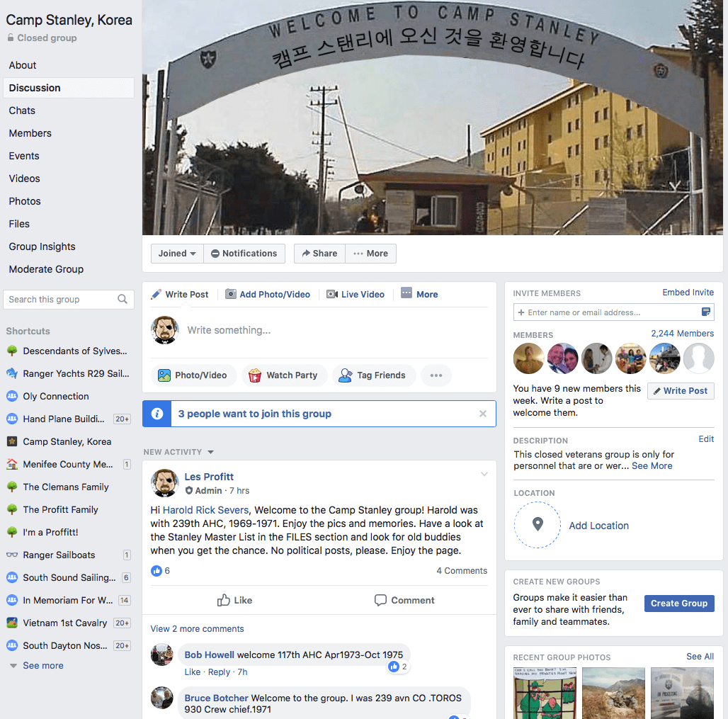Image resolution: width=728 pixels, height=719 pixels.
Task: Click the three-dot more options pill
Action: 436,375
